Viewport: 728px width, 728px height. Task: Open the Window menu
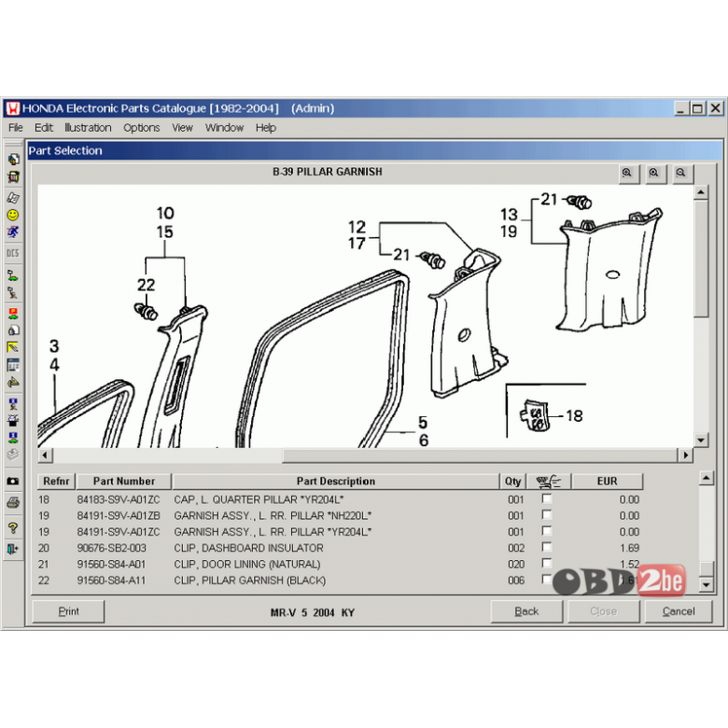click(224, 128)
